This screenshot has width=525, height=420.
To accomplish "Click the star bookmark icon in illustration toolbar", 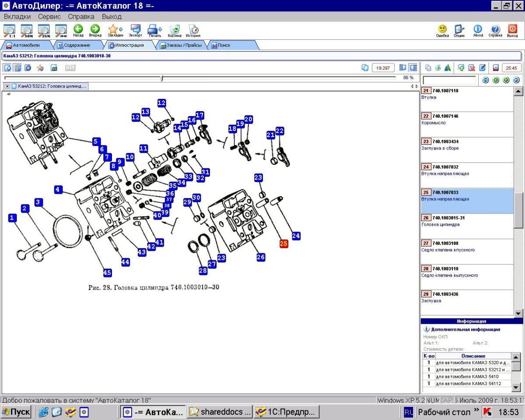I will [x=40, y=68].
